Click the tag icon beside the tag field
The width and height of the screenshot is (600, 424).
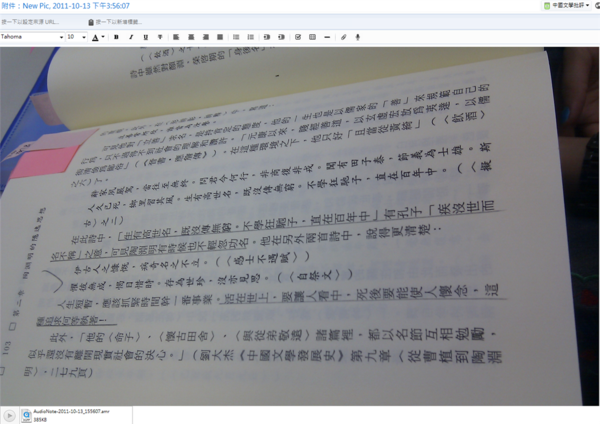click(x=91, y=22)
